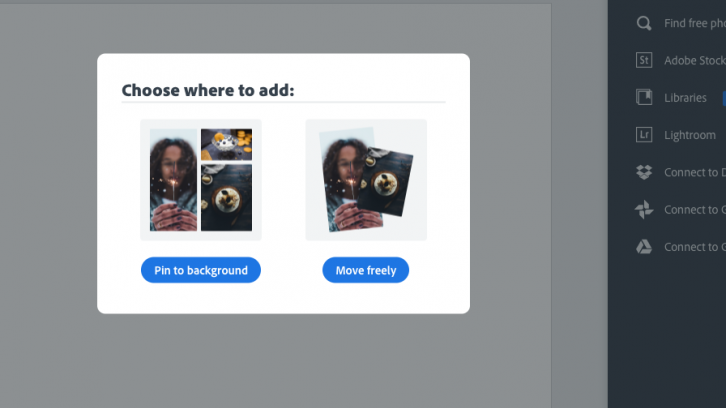Open the Adobe Stock St icon
The image size is (726, 408).
[644, 60]
